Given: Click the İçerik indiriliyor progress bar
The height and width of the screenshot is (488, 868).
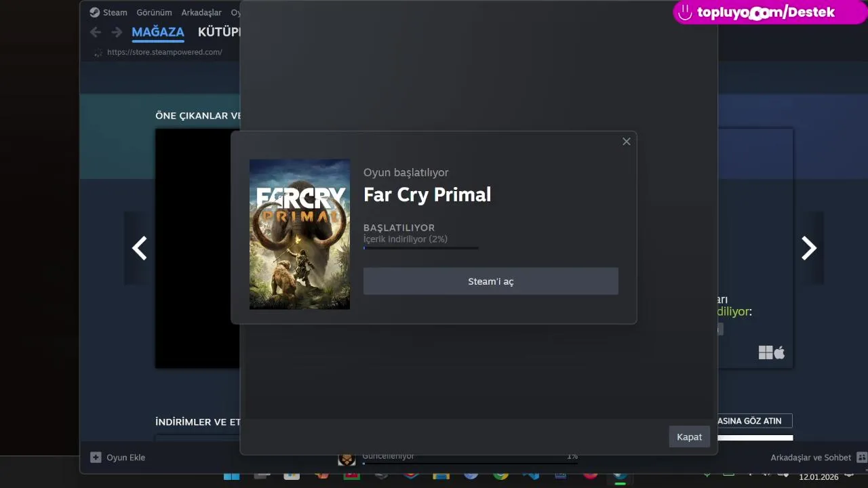Looking at the screenshot, I should pos(421,248).
